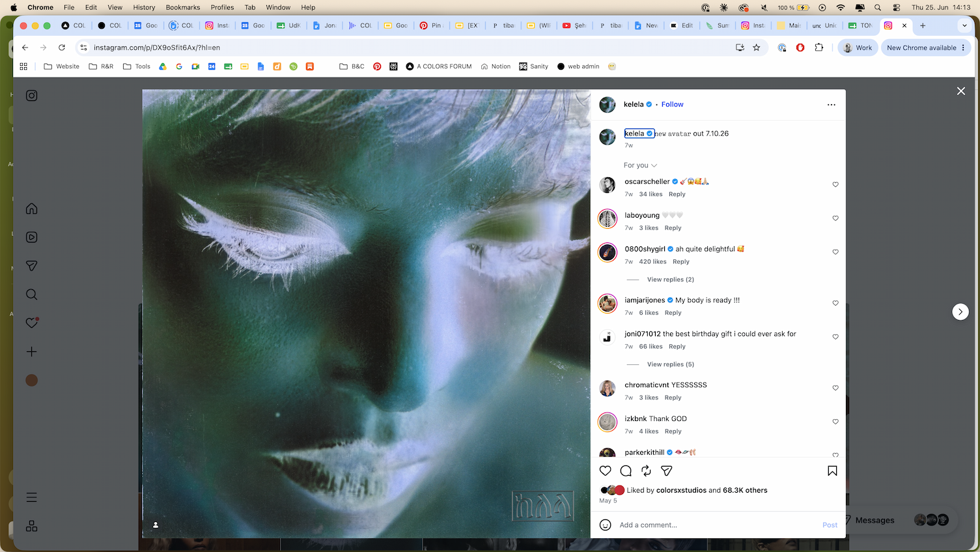The width and height of the screenshot is (980, 552).
Task: Open the Also from Meta icon
Action: (31, 526)
